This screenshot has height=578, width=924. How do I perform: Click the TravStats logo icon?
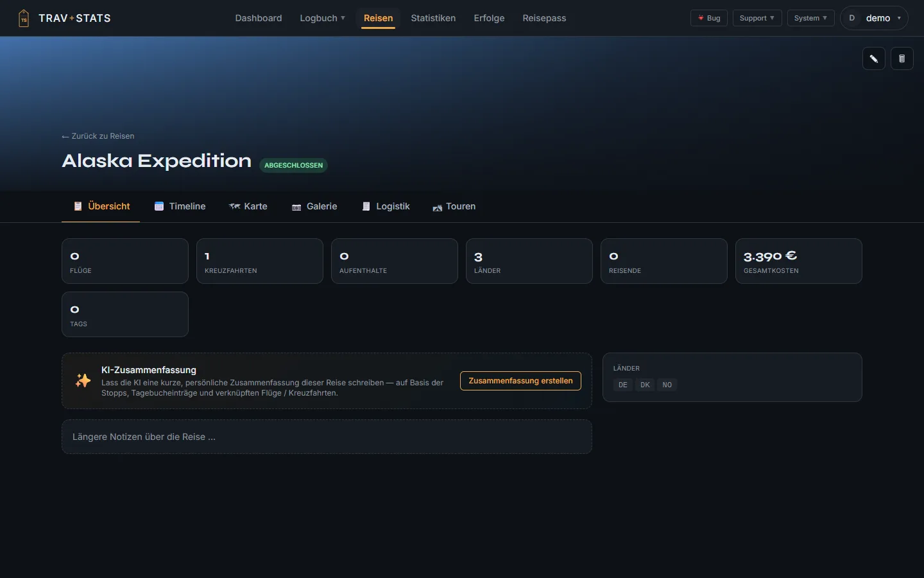24,18
